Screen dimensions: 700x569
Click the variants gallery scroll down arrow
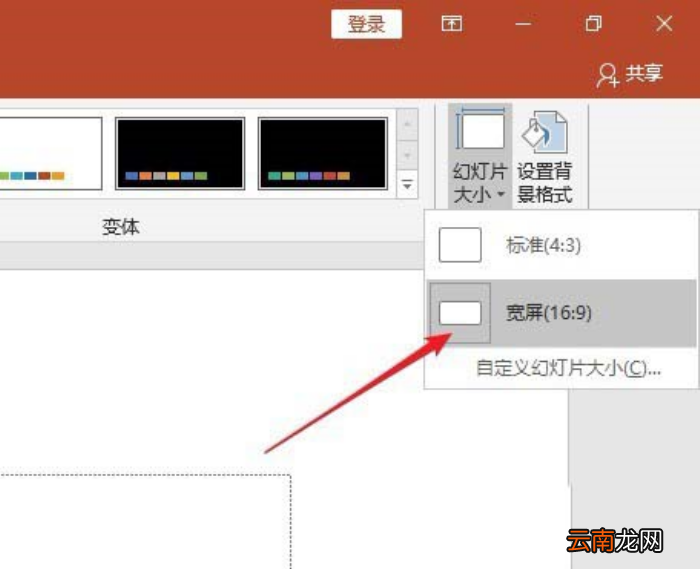pos(407,155)
